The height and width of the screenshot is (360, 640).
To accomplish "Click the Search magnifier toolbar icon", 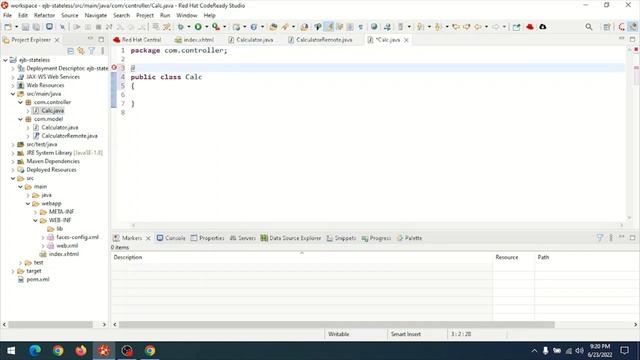I will click(x=589, y=27).
